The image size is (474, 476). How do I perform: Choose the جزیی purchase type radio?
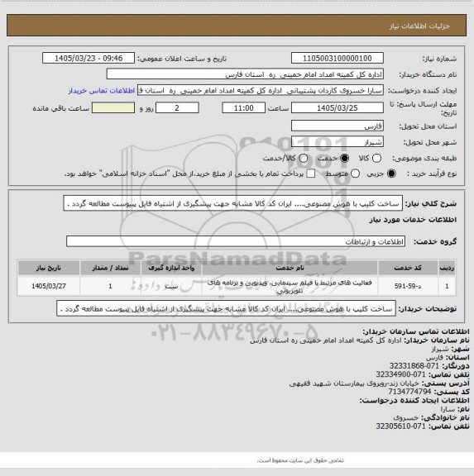(391, 174)
